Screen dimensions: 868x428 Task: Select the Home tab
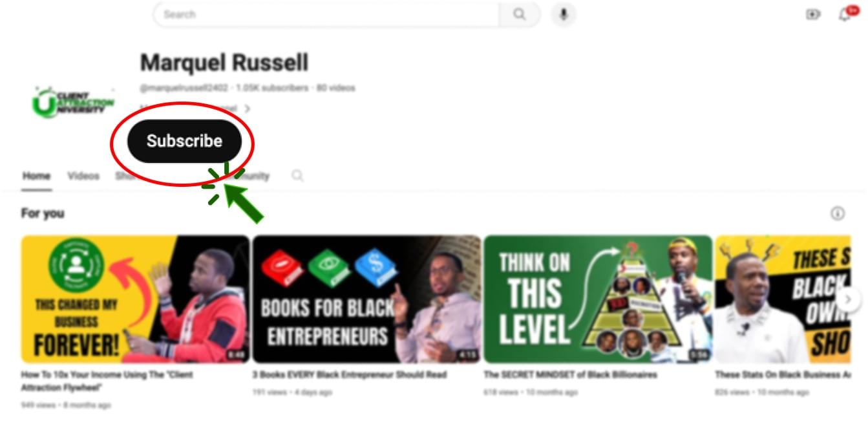click(x=36, y=176)
